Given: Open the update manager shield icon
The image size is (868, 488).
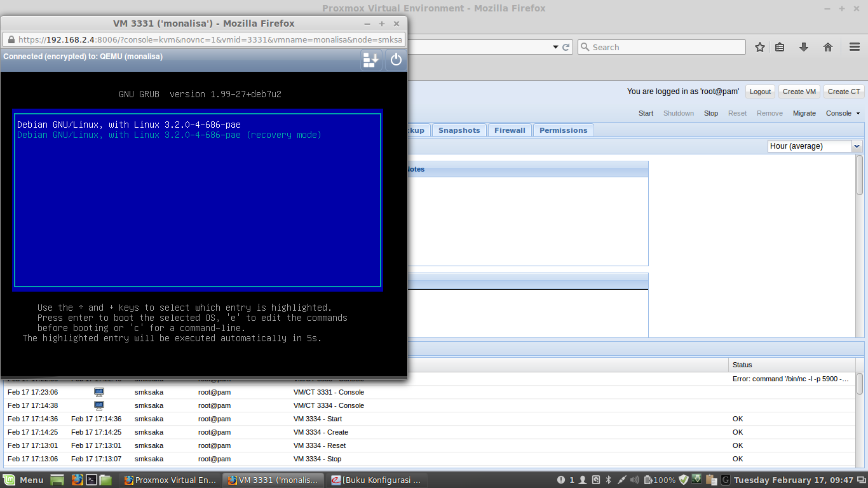Looking at the screenshot, I should click(x=684, y=480).
